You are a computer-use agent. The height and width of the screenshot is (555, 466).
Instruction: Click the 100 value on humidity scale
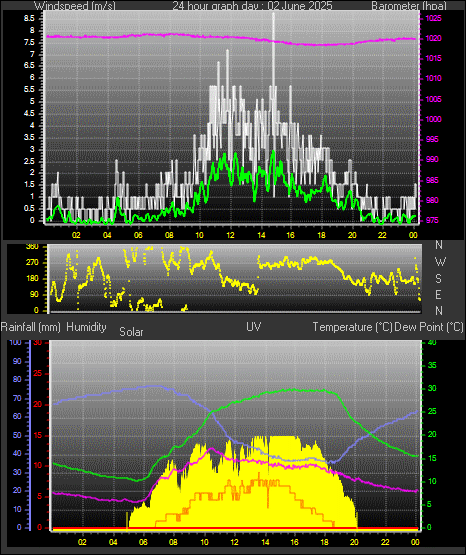point(16,342)
